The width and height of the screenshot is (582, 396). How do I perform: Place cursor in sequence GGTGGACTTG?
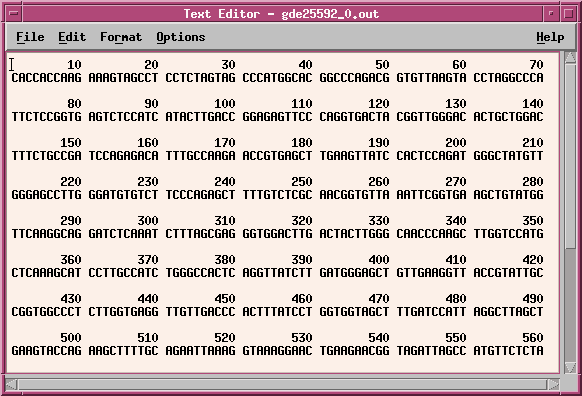tap(277, 234)
